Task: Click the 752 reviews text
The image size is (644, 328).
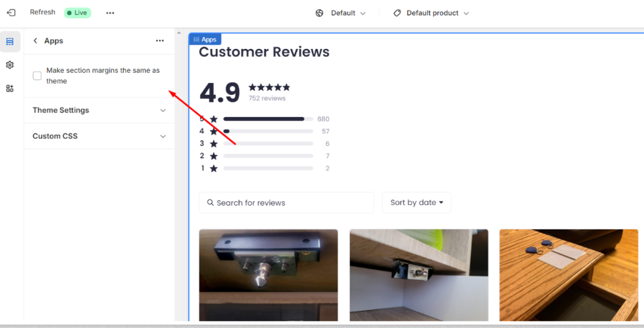Action: [267, 98]
